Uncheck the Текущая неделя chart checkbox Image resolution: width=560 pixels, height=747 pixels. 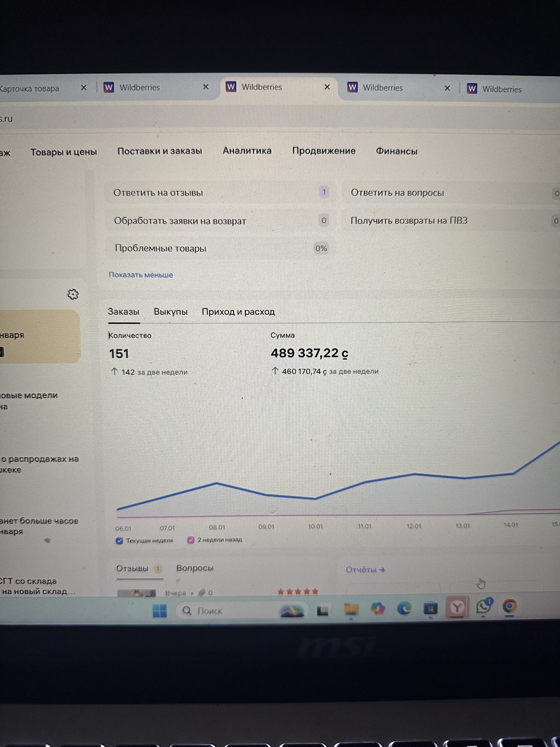coord(120,541)
